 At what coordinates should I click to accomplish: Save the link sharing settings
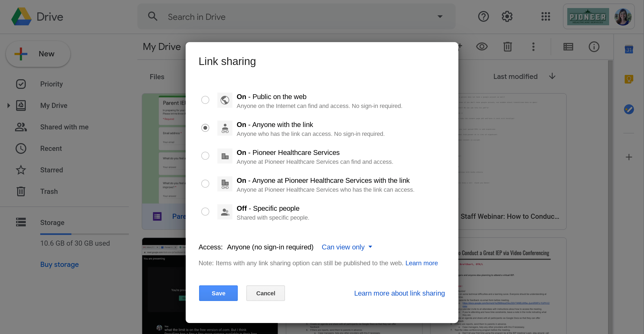[218, 293]
